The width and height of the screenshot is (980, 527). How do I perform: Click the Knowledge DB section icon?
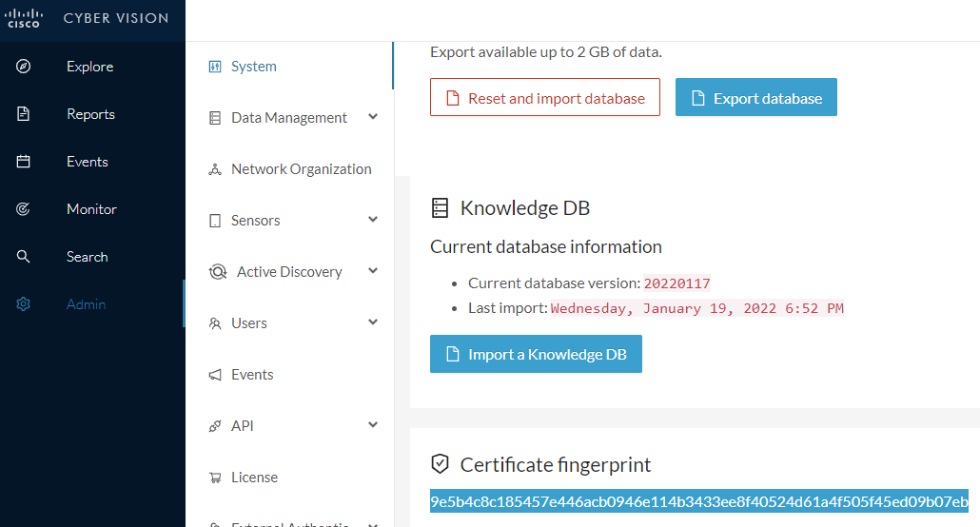point(440,208)
